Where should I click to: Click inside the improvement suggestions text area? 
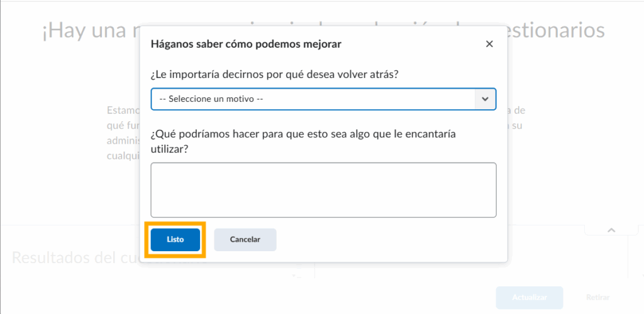323,190
